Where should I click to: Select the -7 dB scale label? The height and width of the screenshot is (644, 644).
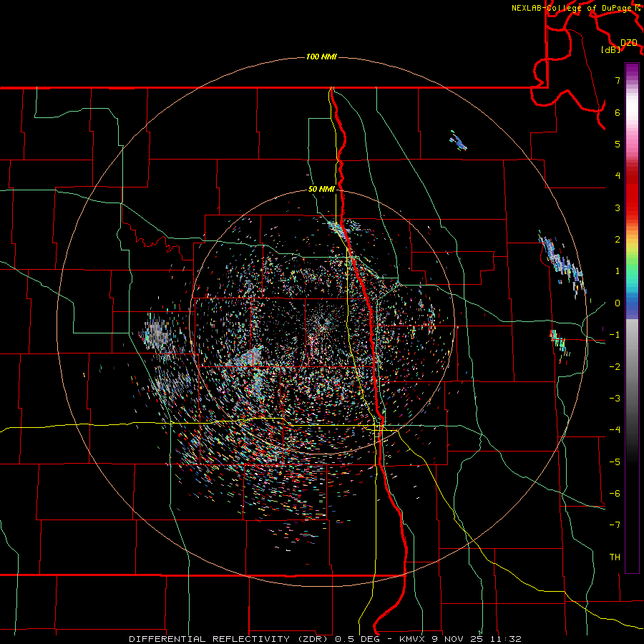[x=615, y=525]
